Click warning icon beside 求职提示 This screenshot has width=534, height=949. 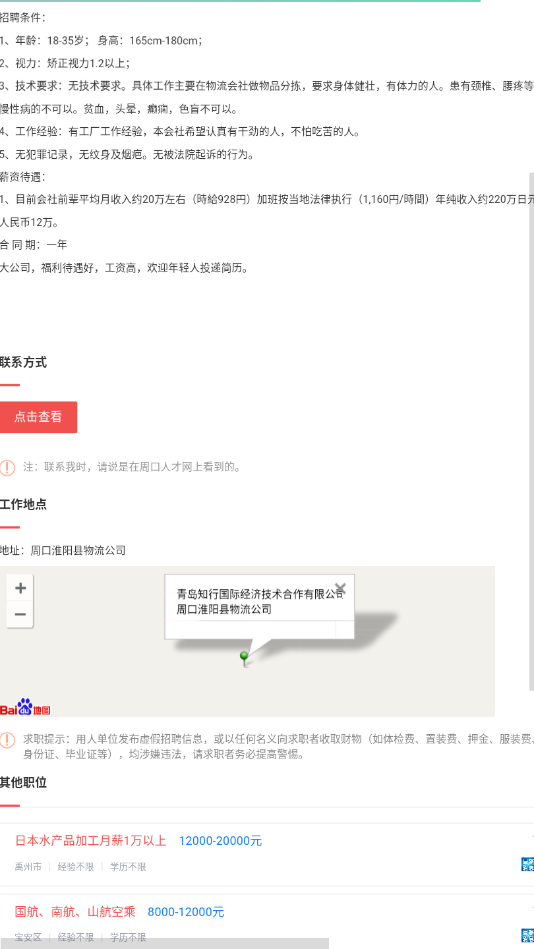pos(7,740)
